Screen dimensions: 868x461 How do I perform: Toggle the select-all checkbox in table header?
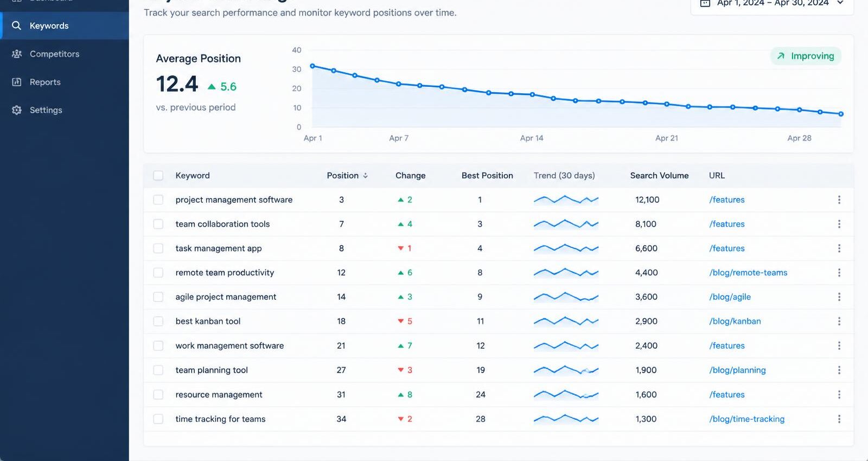click(158, 175)
